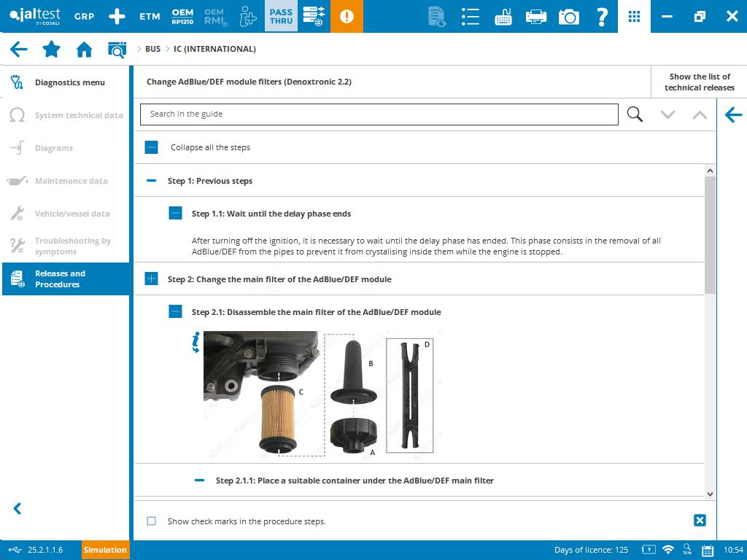Collapse Step 1.1 wait until delay phase

point(175,214)
